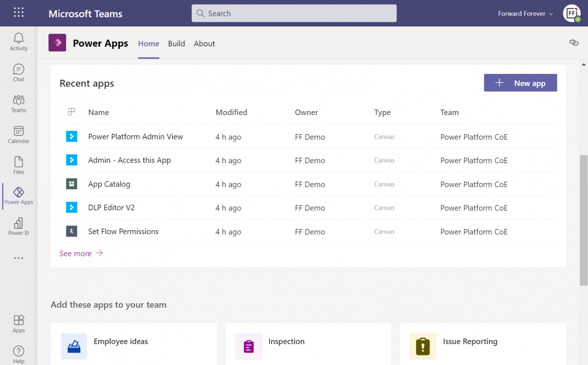Open the app launcher waffle icon
The image size is (588, 365).
pos(18,13)
